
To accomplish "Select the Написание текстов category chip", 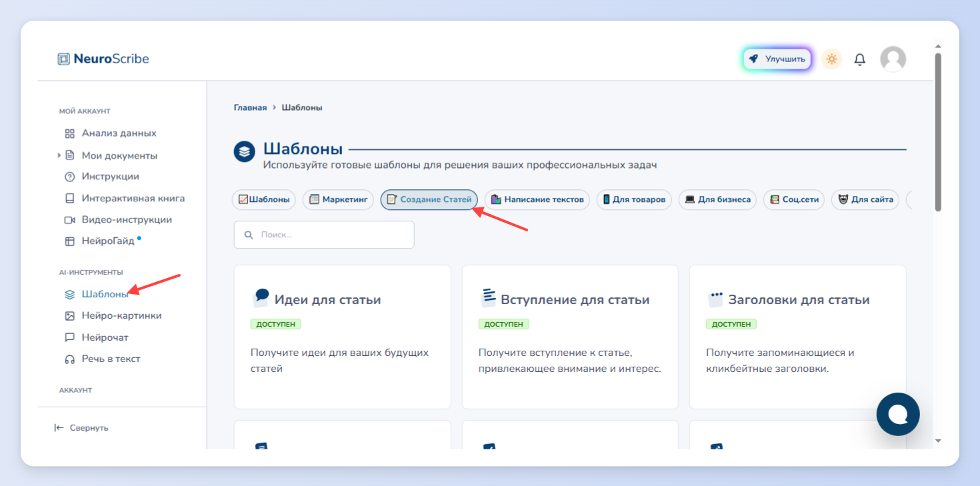I will tap(537, 199).
